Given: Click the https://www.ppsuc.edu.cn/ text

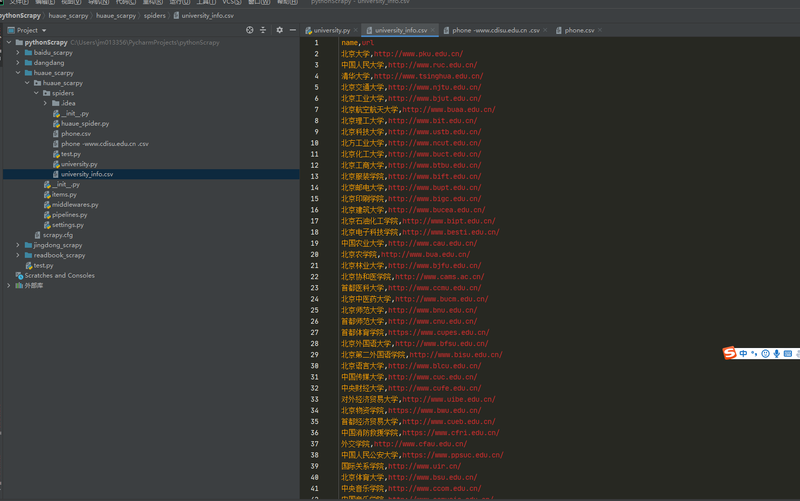Looking at the screenshot, I should pos(453,455).
